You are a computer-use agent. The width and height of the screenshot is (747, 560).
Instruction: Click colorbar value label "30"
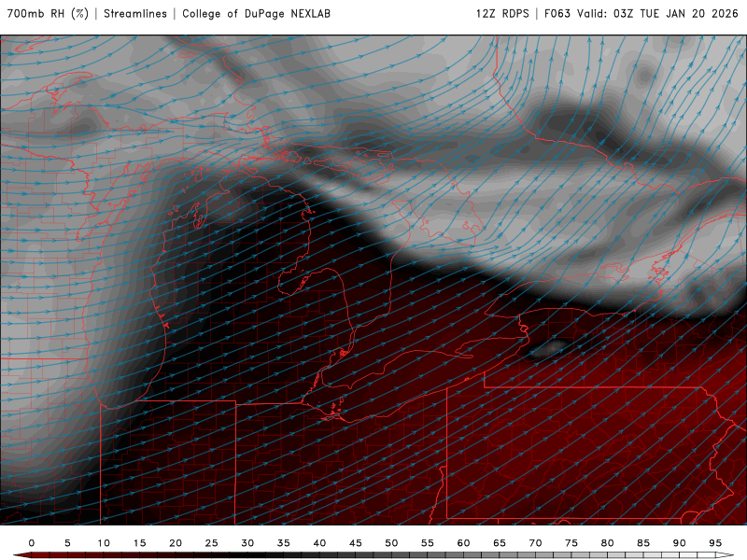[x=247, y=543]
